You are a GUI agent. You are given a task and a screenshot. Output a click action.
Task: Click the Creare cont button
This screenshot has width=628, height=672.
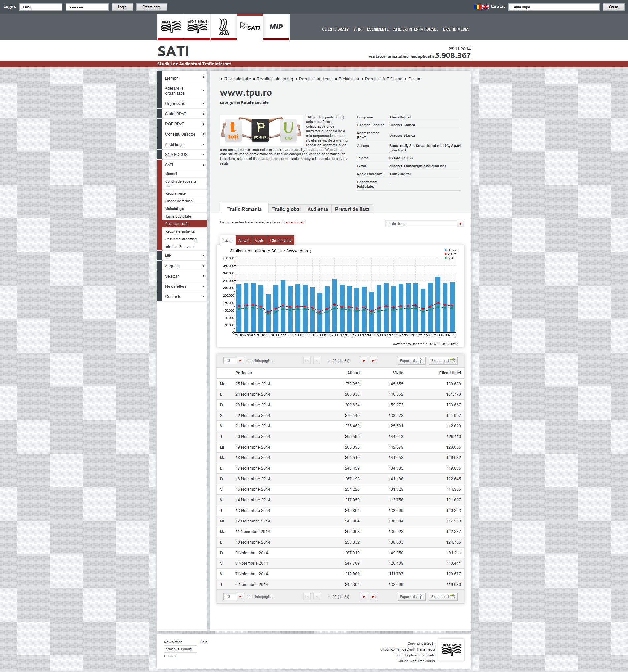pos(151,7)
